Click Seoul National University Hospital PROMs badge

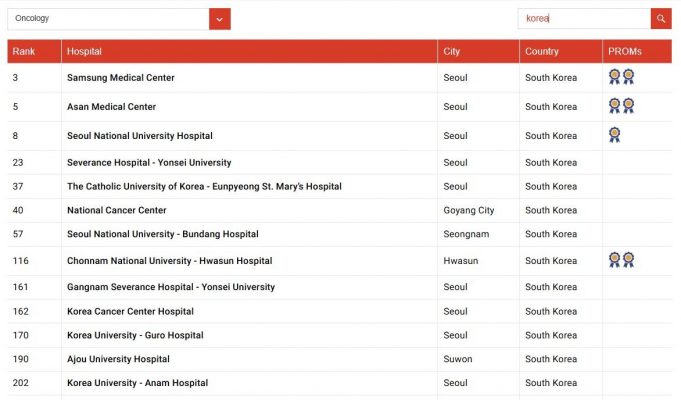point(614,135)
